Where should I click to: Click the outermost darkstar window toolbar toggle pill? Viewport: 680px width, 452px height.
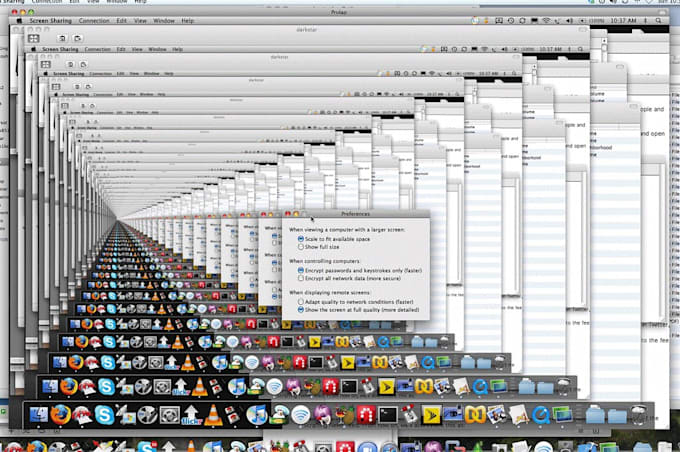582,29
